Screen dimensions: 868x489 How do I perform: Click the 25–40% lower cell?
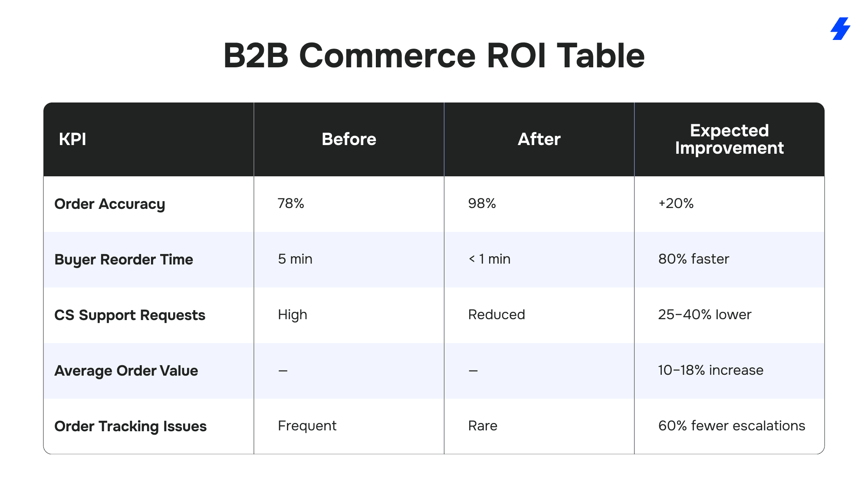[x=704, y=314]
